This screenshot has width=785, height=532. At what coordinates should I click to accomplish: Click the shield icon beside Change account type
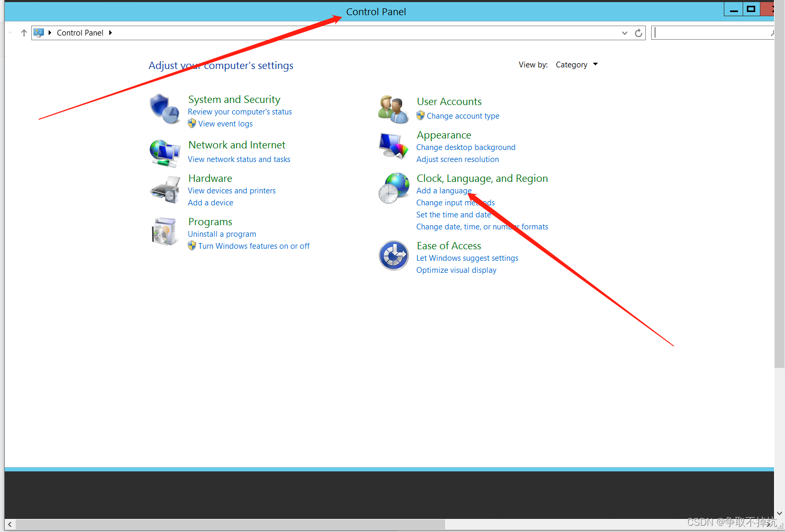pos(420,115)
